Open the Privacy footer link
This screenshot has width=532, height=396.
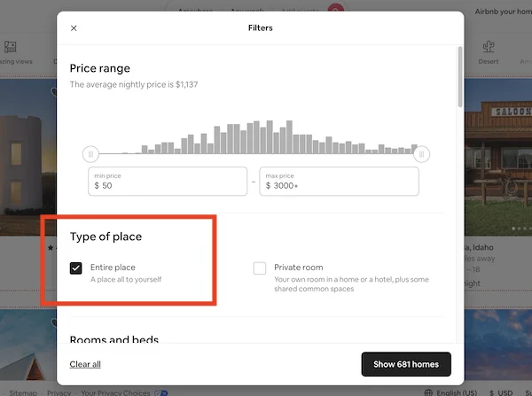[x=59, y=392]
